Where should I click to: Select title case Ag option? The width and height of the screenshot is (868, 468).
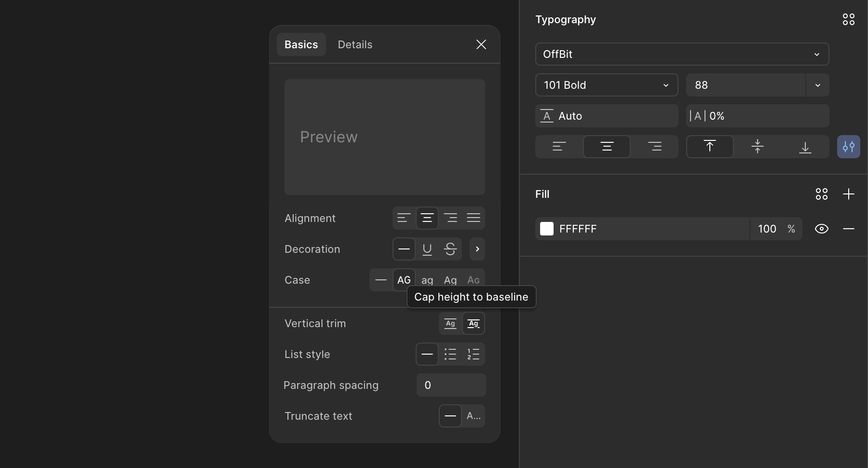pos(450,280)
